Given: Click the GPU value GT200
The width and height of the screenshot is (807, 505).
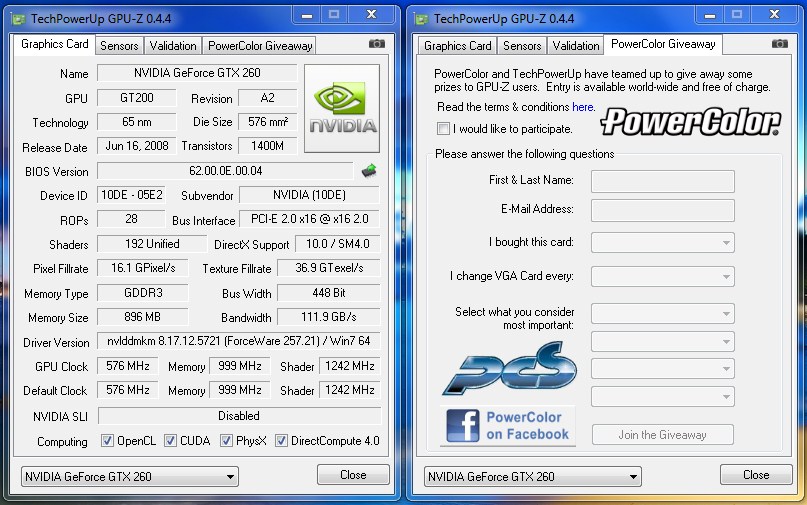Looking at the screenshot, I should click(x=136, y=98).
